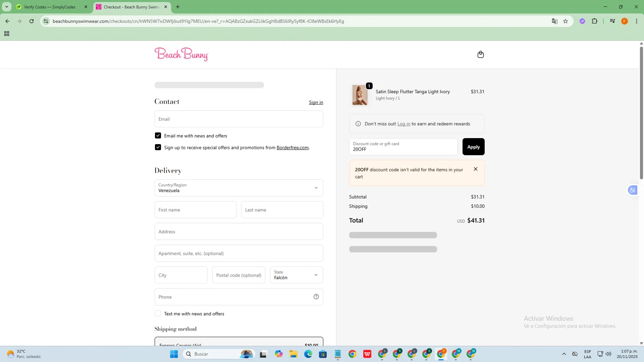Dismiss the 20OFF invalid code message

pyautogui.click(x=475, y=169)
